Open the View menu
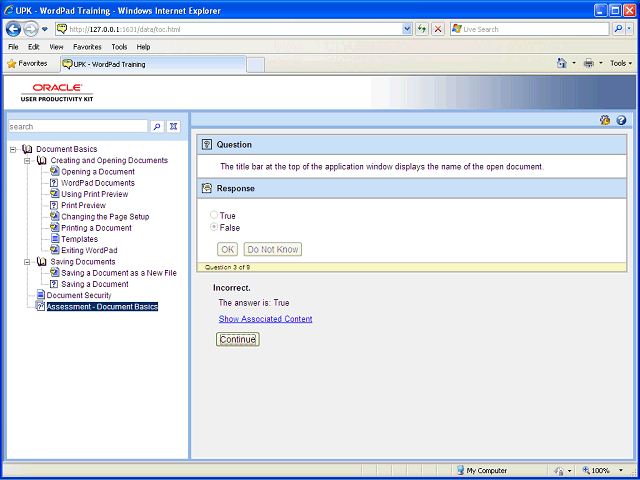Image resolution: width=640 pixels, height=480 pixels. (x=56, y=47)
